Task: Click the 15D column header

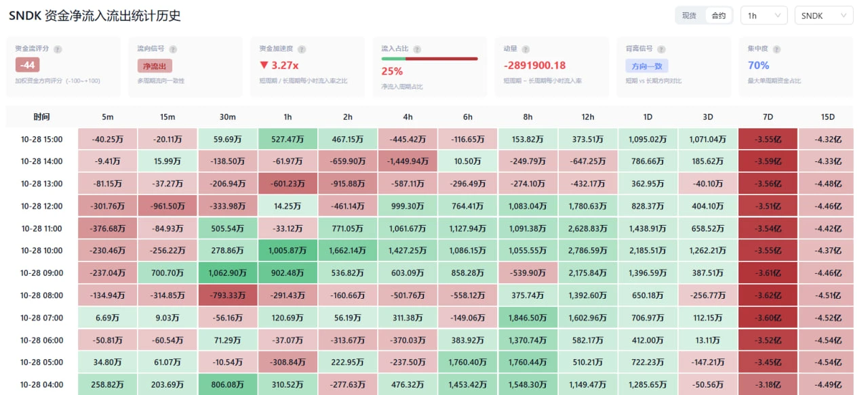Action: (x=827, y=117)
